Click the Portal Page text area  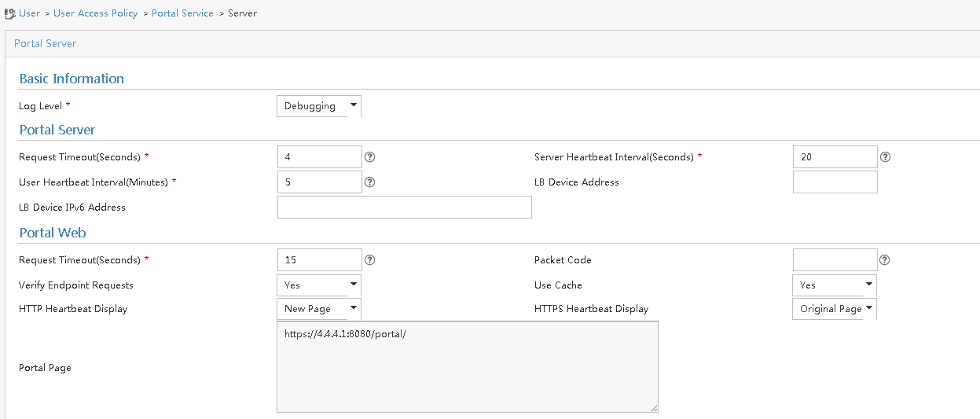coord(468,367)
